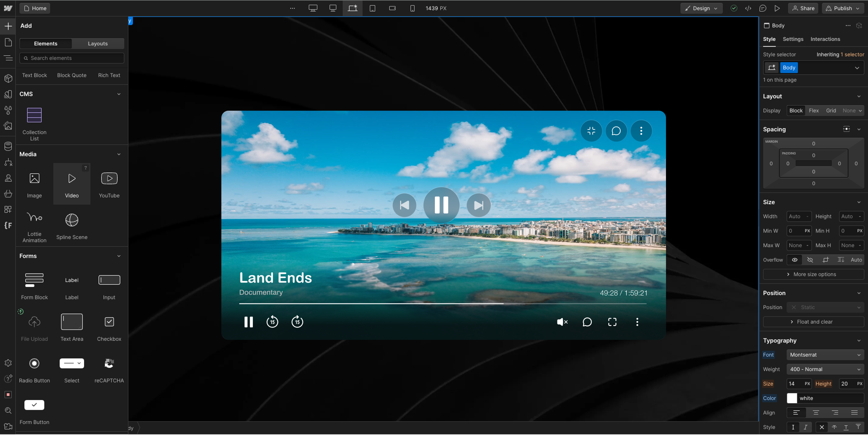Open the Apps grid icon

tap(8, 210)
